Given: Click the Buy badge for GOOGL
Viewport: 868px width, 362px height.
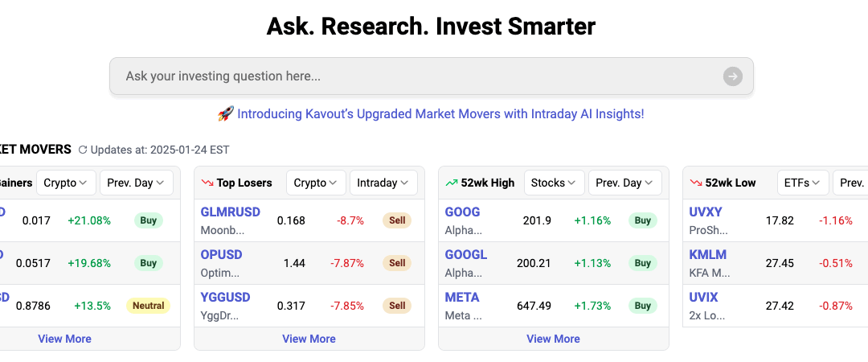Looking at the screenshot, I should 642,263.
